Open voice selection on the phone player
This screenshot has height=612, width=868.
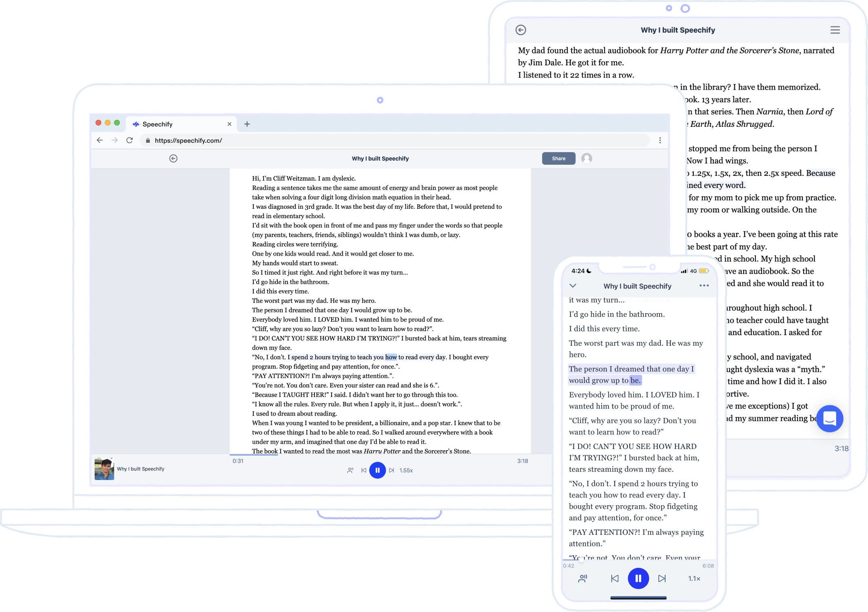click(x=583, y=578)
